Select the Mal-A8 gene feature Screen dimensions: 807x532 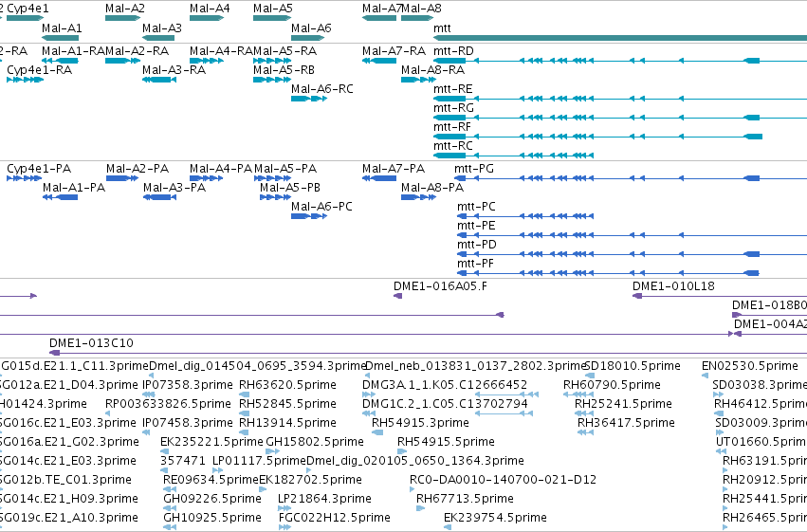pyautogui.click(x=417, y=18)
